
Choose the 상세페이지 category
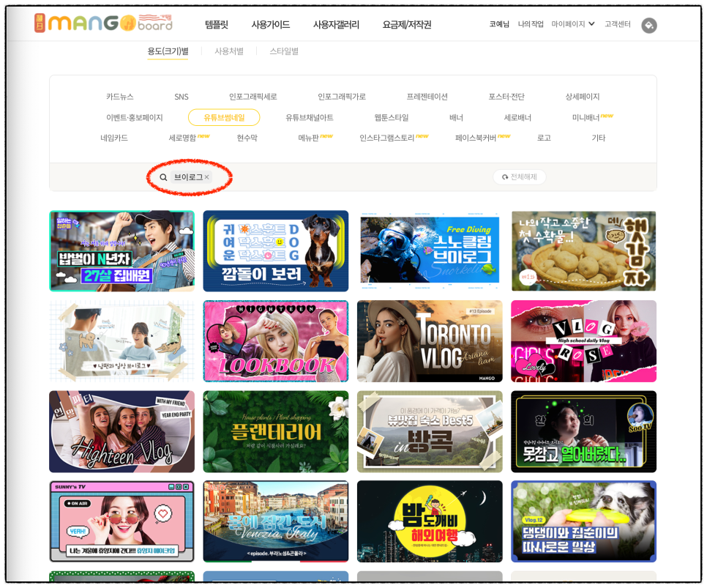[583, 97]
